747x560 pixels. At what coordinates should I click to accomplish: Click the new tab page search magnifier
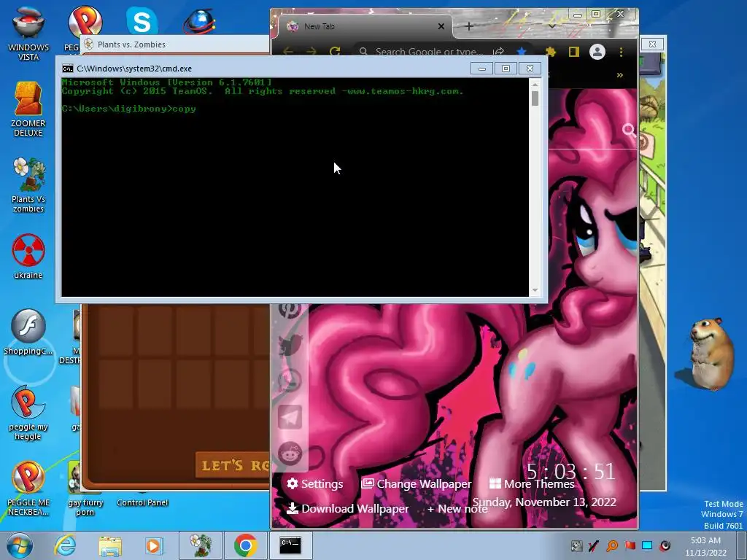point(629,130)
